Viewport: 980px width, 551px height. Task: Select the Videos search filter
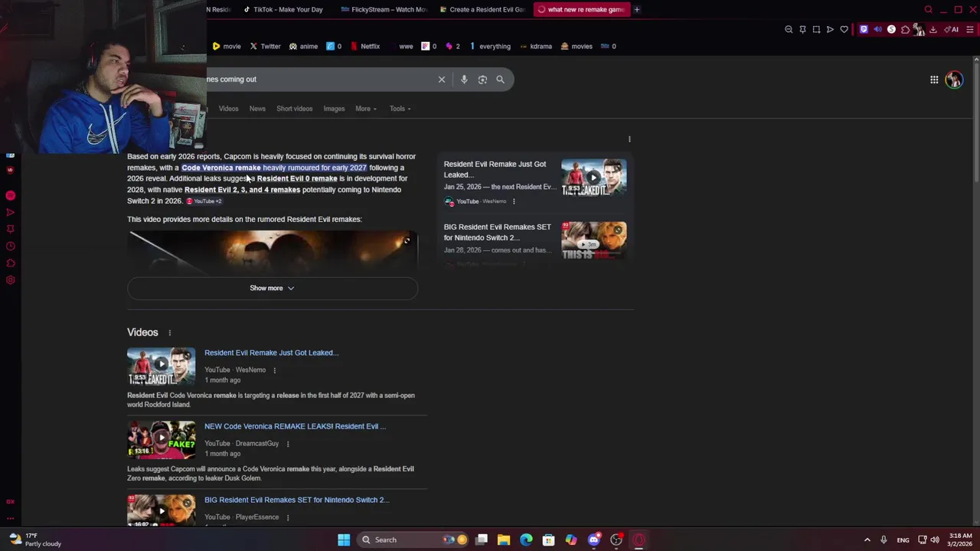228,109
